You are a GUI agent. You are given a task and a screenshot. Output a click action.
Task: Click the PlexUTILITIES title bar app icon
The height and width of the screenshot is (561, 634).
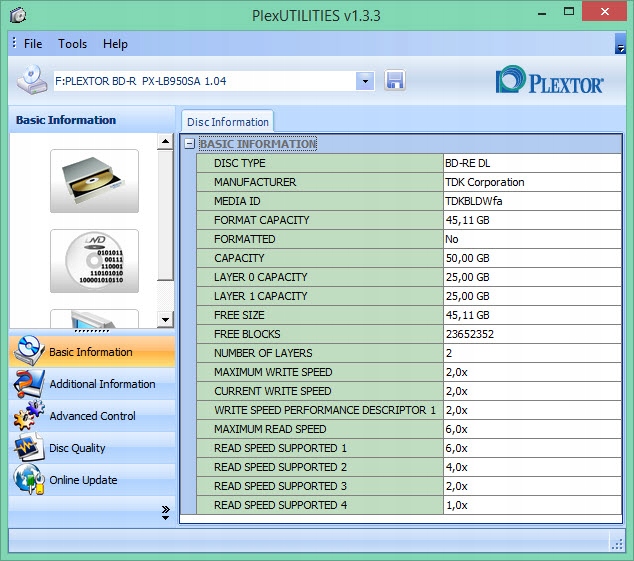(18, 15)
